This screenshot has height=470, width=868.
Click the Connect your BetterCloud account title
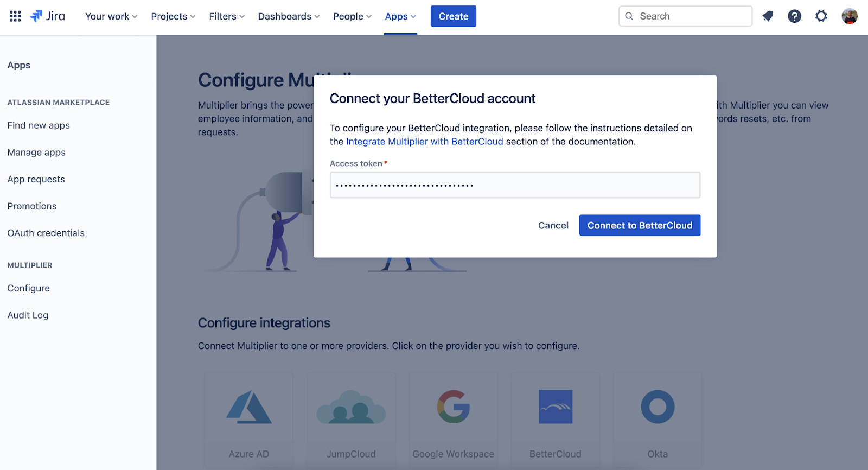tap(432, 98)
